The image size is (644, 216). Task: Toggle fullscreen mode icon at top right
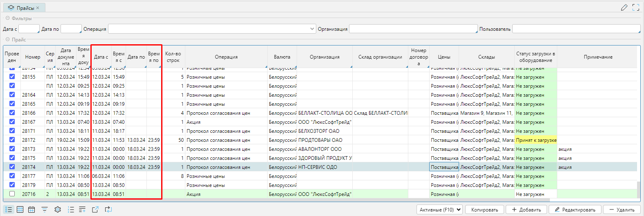point(635,7)
